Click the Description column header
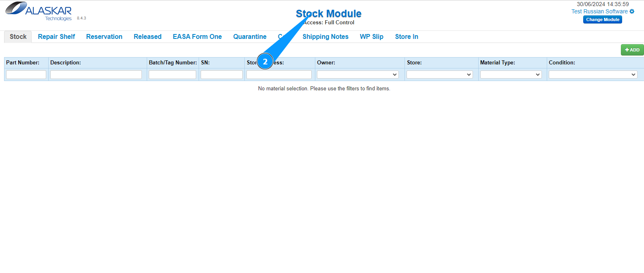This screenshot has width=644, height=273. 66,63
